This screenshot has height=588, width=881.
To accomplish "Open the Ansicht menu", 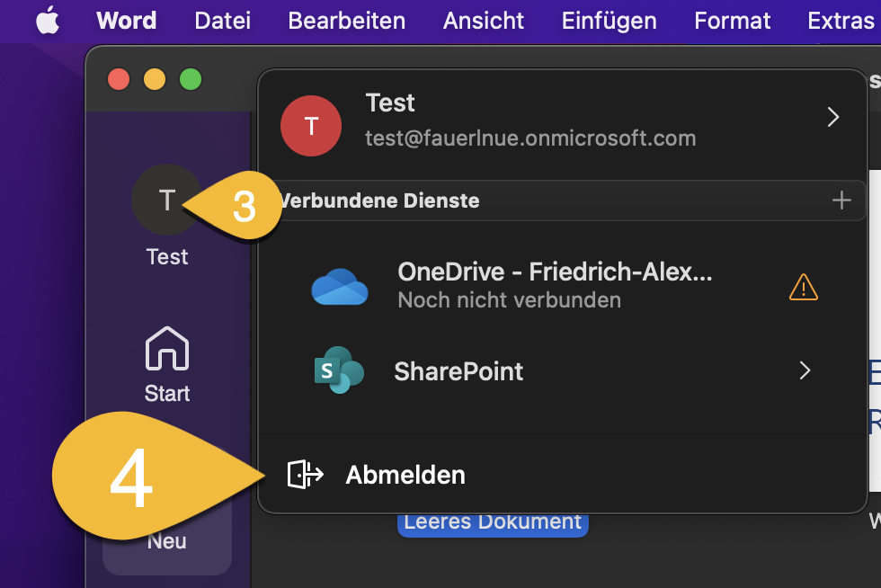I will [x=483, y=21].
